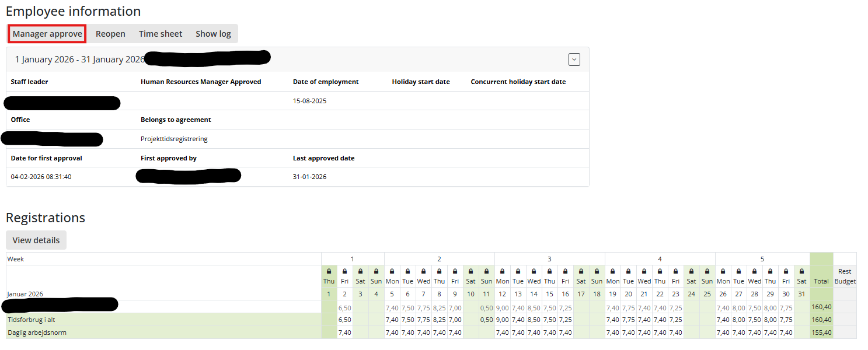The height and width of the screenshot is (350, 868).
Task: Click the 155,40 total cell
Action: point(821,332)
